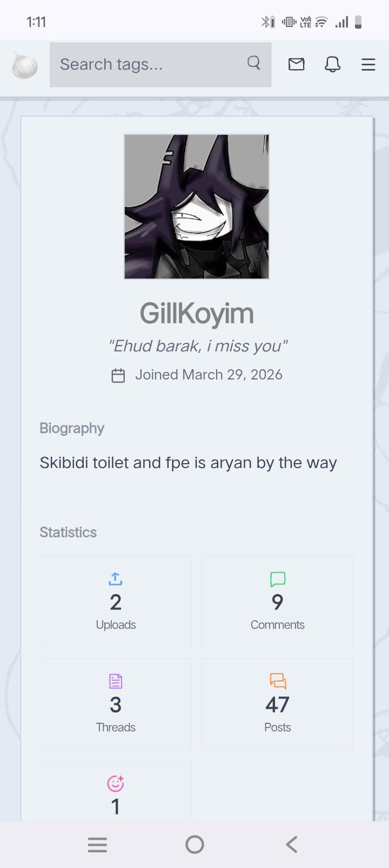This screenshot has width=389, height=868.
Task: Open the messages envelope icon
Action: click(x=296, y=65)
